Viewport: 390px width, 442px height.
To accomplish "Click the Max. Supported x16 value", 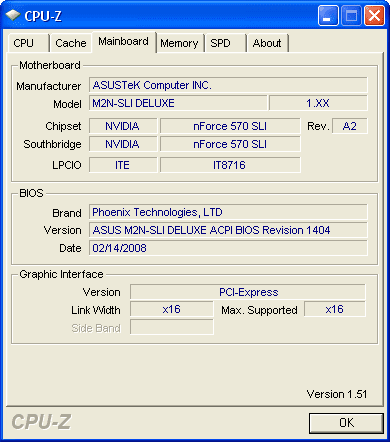I will 334,309.
